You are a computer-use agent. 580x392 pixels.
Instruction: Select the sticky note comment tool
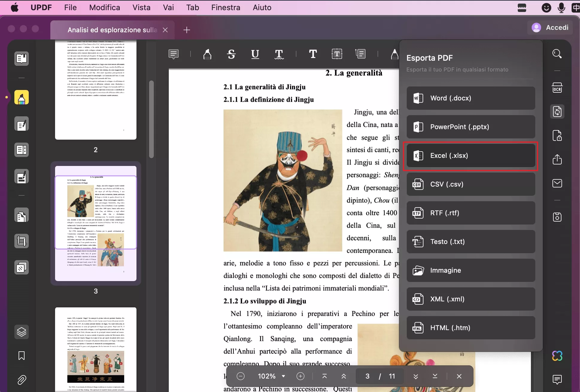point(174,54)
